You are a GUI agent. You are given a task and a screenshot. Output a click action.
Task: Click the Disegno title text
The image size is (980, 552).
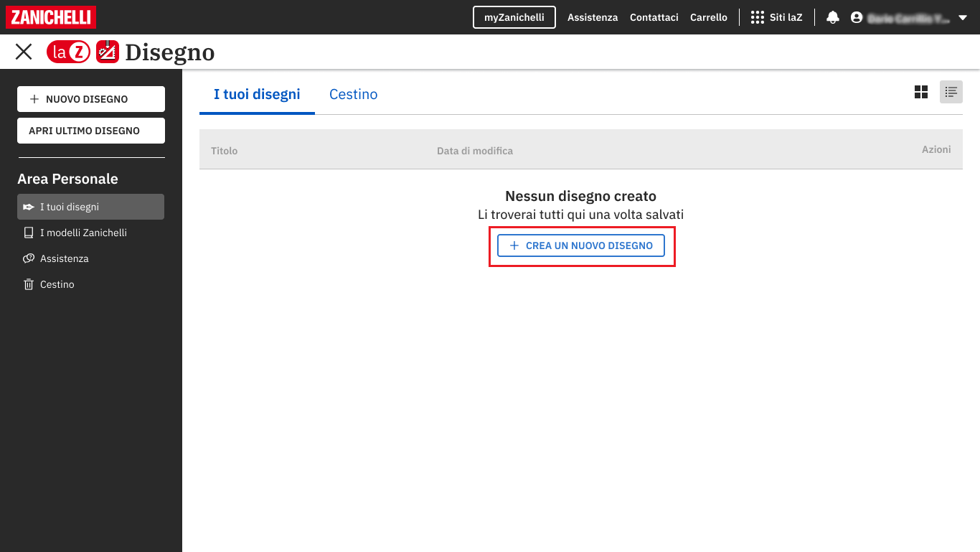point(170,52)
